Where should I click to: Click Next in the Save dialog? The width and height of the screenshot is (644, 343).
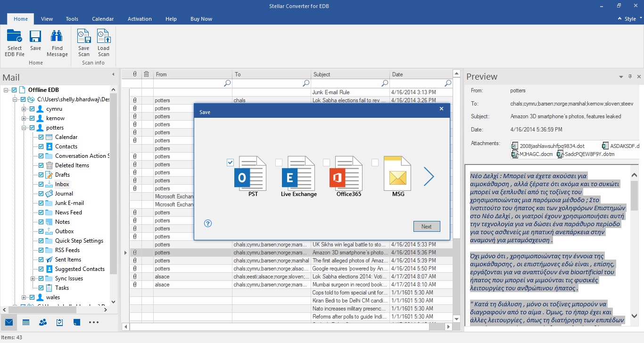pyautogui.click(x=427, y=227)
